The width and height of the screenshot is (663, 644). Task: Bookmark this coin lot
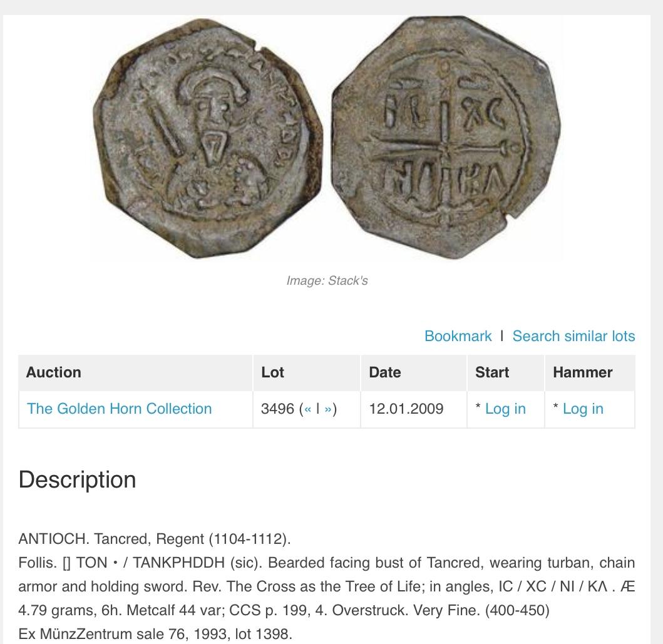click(x=458, y=336)
